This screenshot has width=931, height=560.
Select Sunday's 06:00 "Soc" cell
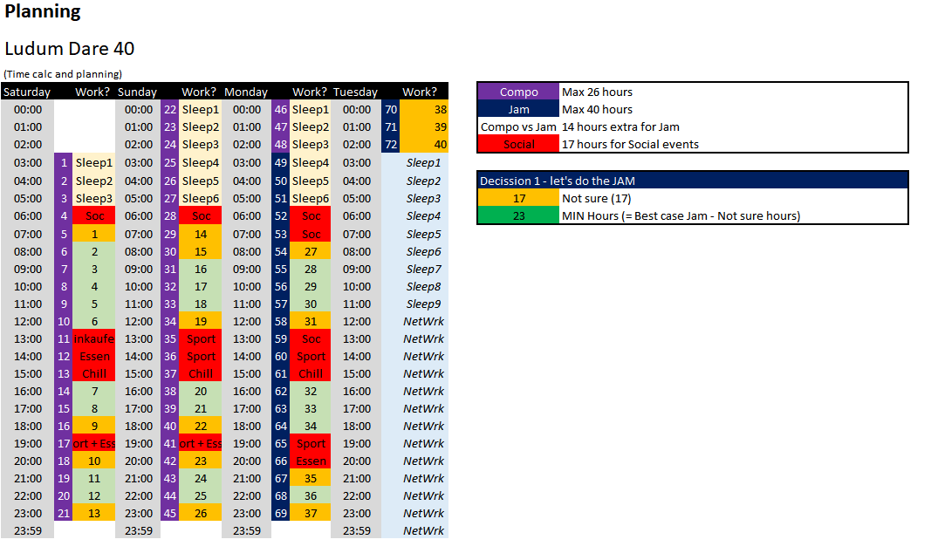[201, 216]
